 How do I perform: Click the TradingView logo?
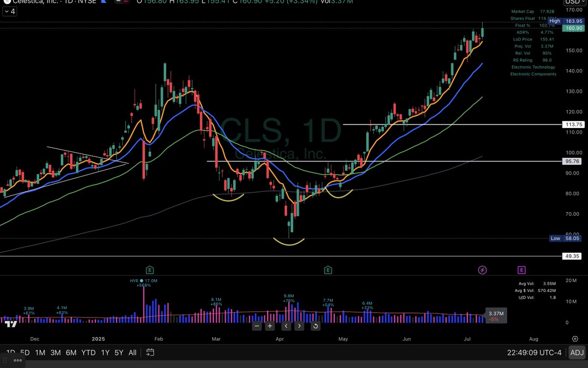point(10,324)
